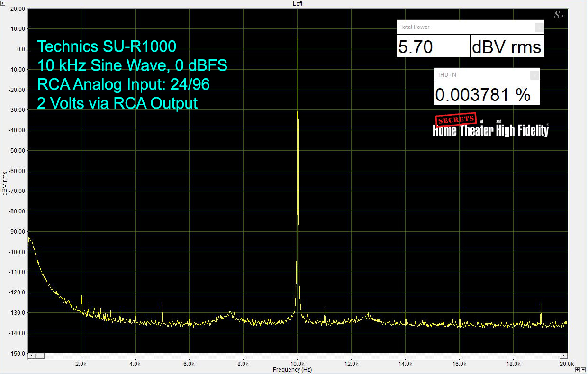Screen dimensions: 588x374
Task: Click the horizontal scrollbar left arrow
Action: [32, 356]
